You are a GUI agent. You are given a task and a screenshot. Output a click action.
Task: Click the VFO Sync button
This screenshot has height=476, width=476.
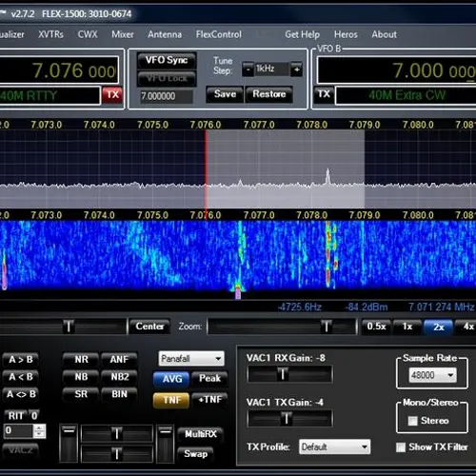point(167,60)
